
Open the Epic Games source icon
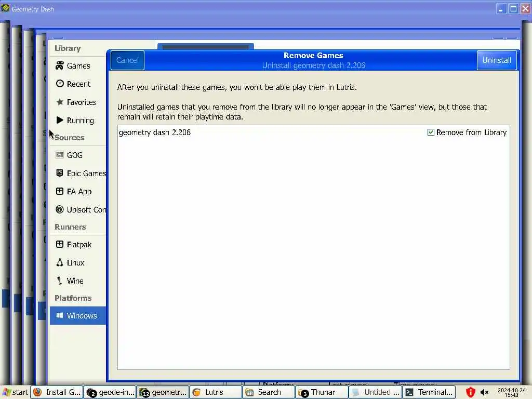pyautogui.click(x=60, y=173)
